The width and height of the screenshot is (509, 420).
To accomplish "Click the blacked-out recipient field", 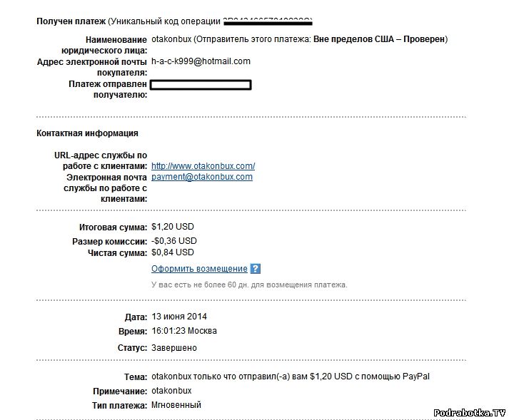I will [201, 85].
